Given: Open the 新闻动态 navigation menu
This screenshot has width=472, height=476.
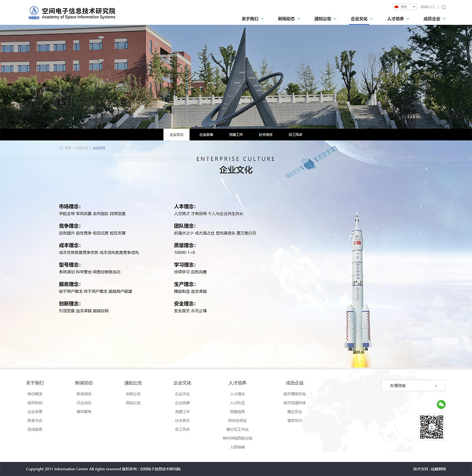Looking at the screenshot, I should click(286, 19).
